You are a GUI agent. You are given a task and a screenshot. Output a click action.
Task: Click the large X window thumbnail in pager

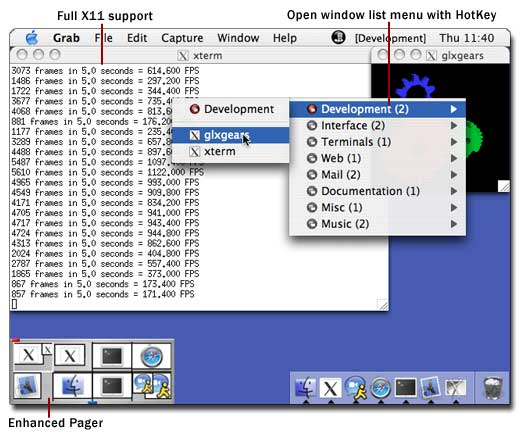point(28,355)
